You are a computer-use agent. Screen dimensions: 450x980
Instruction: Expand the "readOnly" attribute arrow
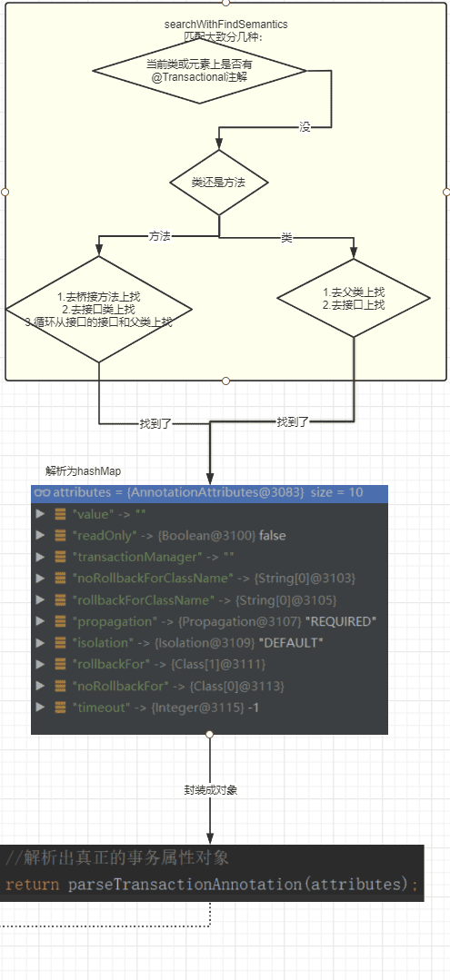(41, 536)
